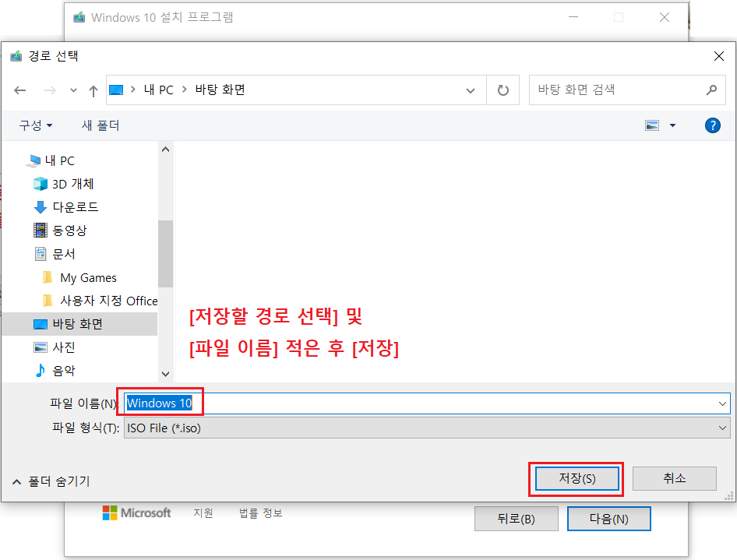737x560 pixels.
Task: Create a new folder with 새 폴더
Action: click(x=100, y=125)
